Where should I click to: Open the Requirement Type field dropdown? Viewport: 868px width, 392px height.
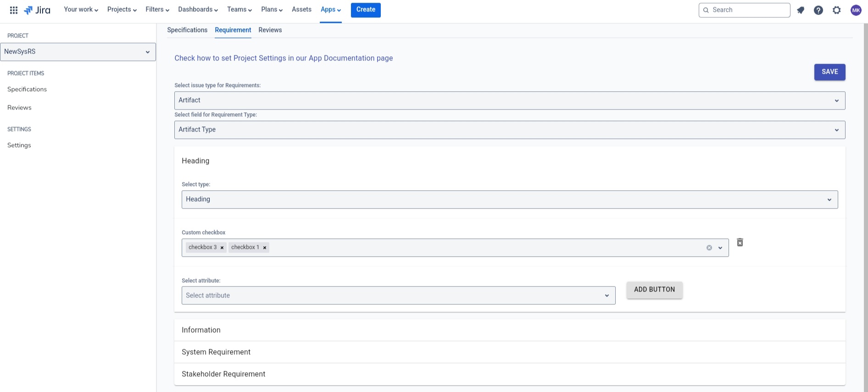510,130
